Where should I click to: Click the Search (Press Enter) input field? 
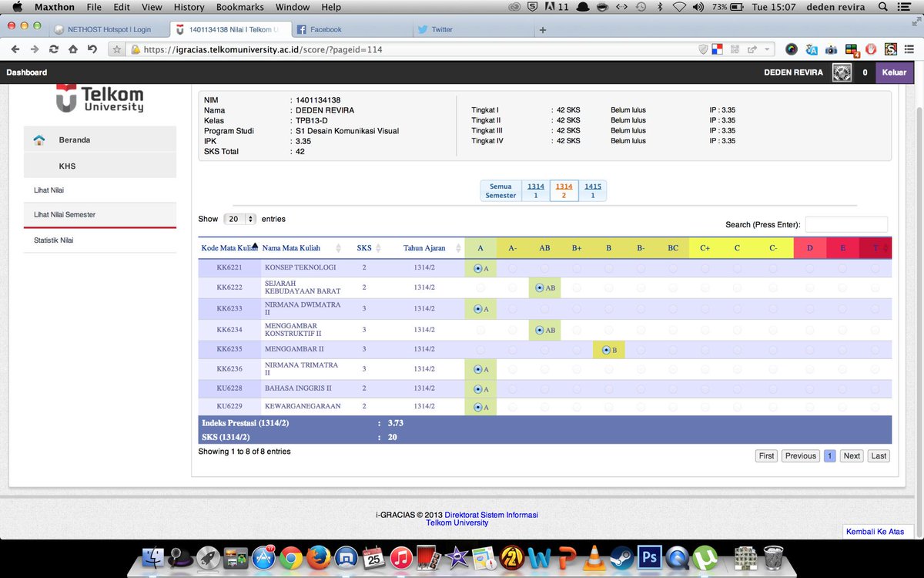[846, 224]
